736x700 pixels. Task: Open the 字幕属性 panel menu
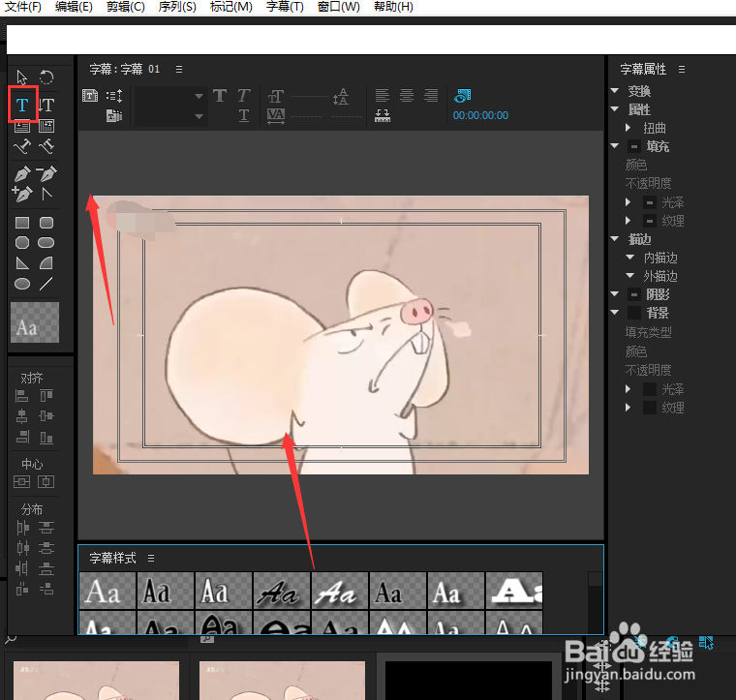682,70
